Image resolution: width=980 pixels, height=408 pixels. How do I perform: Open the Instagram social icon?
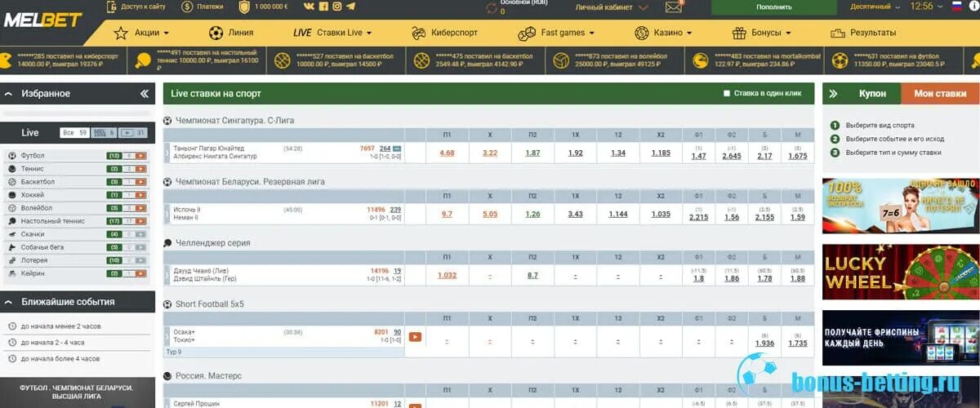[336, 7]
